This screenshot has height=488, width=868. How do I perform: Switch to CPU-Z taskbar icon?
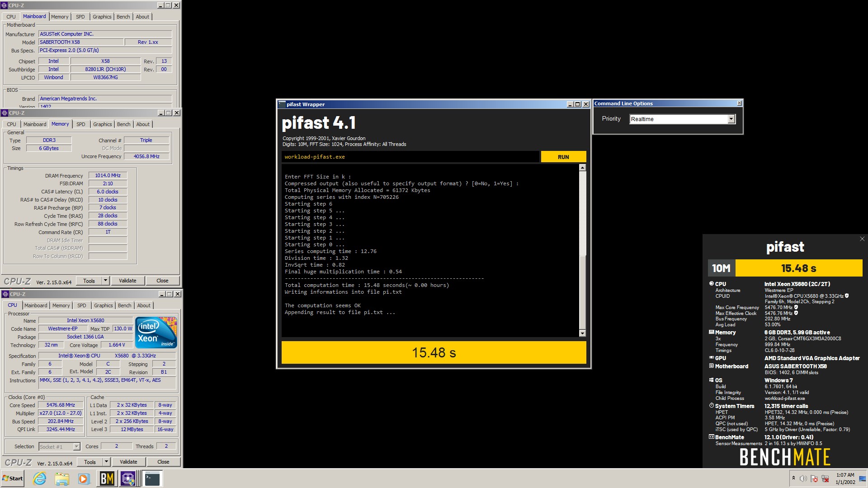click(x=128, y=479)
